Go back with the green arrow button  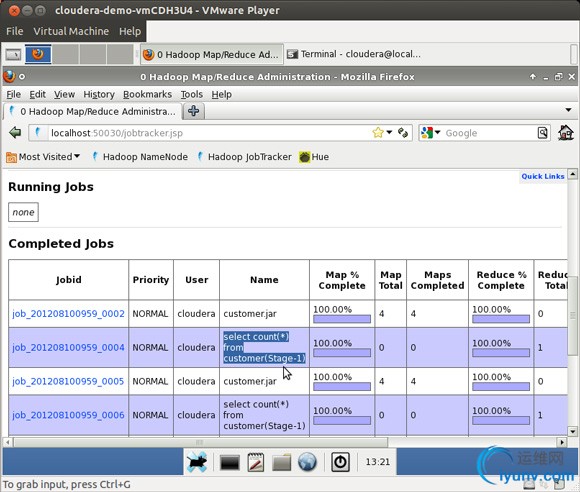tap(15, 132)
